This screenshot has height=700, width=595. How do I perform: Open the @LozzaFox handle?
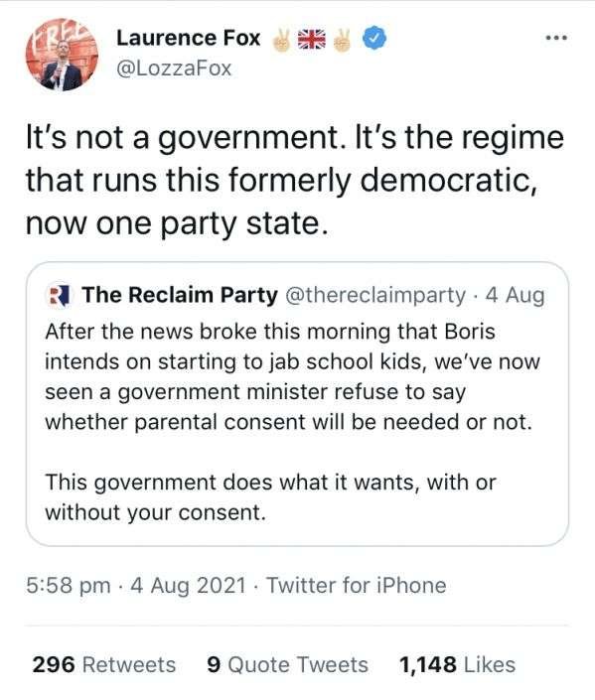click(174, 69)
